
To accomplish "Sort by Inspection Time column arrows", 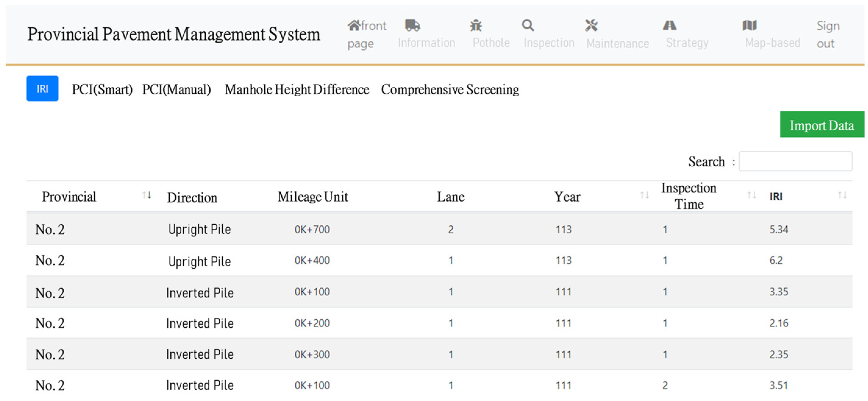I will click(751, 195).
